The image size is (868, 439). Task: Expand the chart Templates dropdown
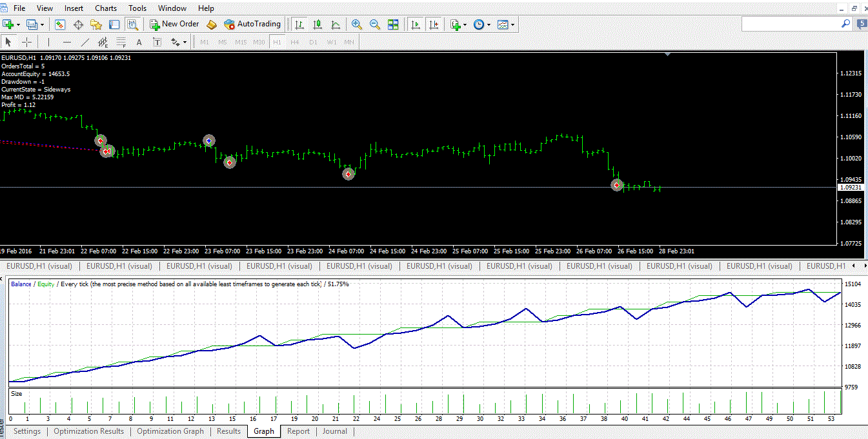[x=514, y=24]
